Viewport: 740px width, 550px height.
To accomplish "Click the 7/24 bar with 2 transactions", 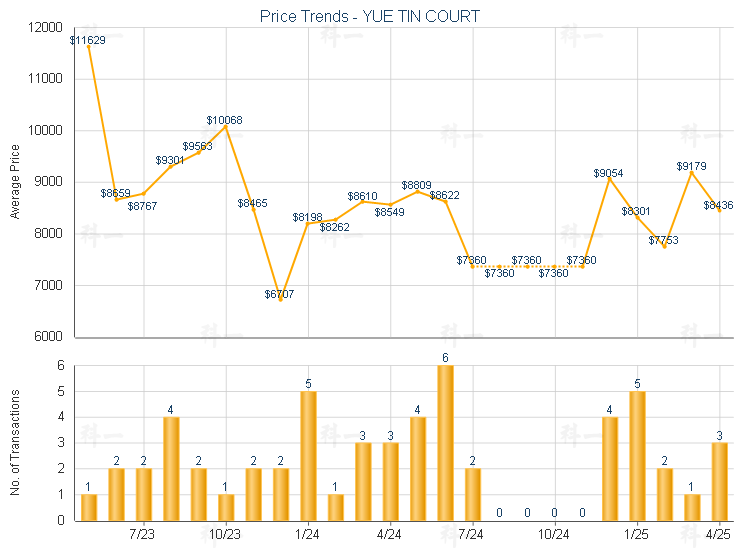I will pos(473,495).
